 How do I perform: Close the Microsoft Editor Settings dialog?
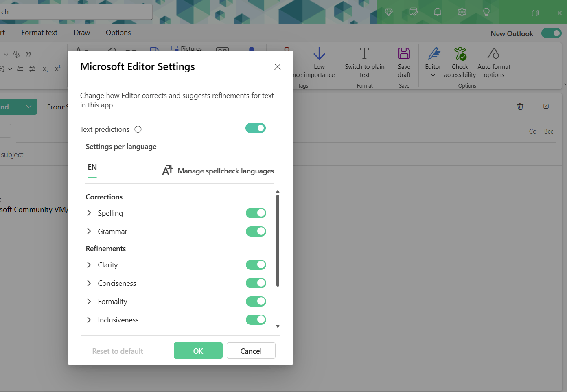(278, 67)
